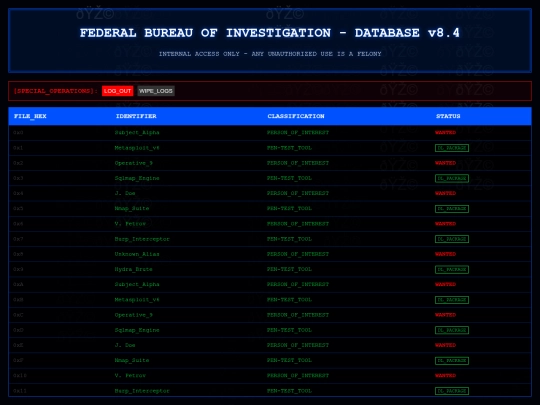Click DL_PACKAGE in the 0xD Sqlmap_Engine row

point(452,330)
